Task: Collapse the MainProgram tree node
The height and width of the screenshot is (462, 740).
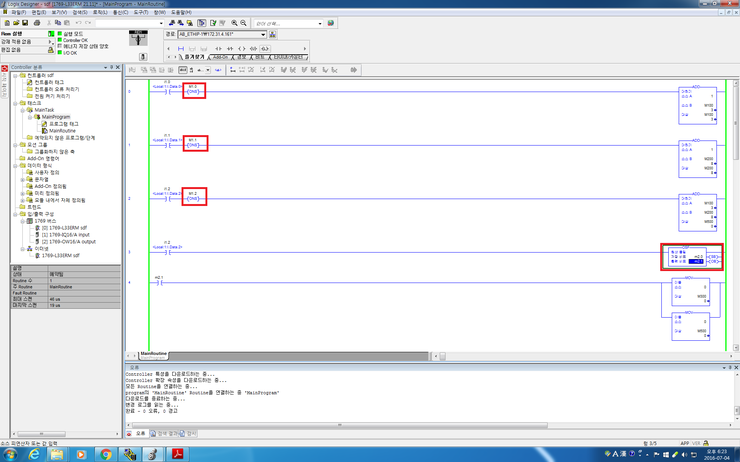Action: (x=29, y=117)
